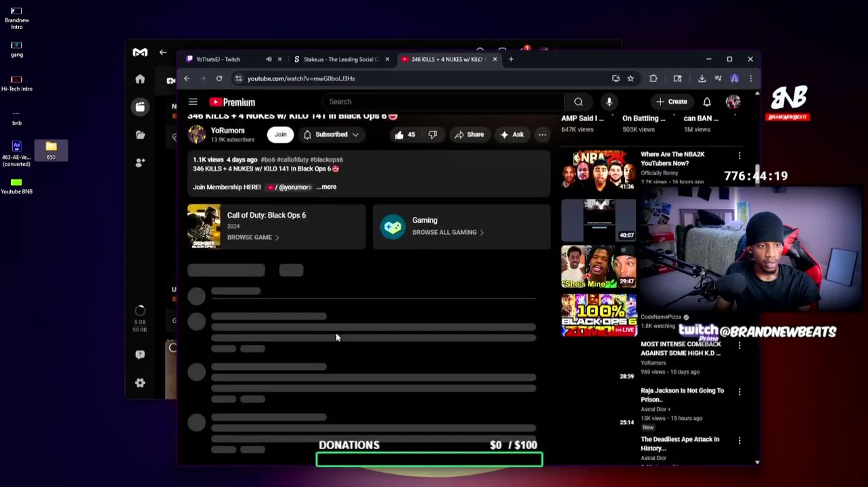Select the 346 KILLS YouTube tab
Screen dimensions: 868x487
tap(447, 60)
